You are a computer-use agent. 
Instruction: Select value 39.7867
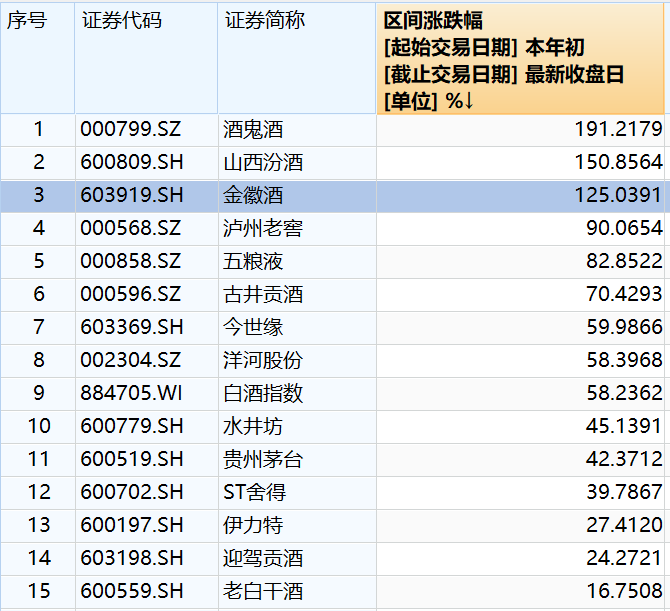pyautogui.click(x=624, y=492)
